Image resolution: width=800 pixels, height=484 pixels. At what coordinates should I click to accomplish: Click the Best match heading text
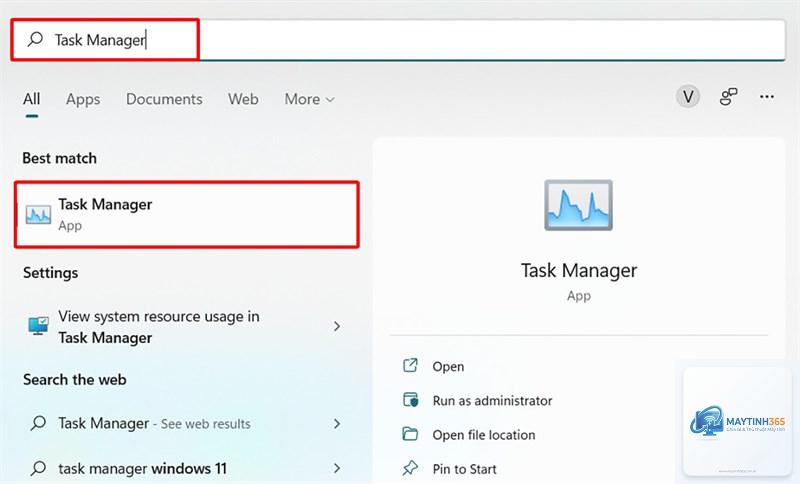click(x=59, y=158)
